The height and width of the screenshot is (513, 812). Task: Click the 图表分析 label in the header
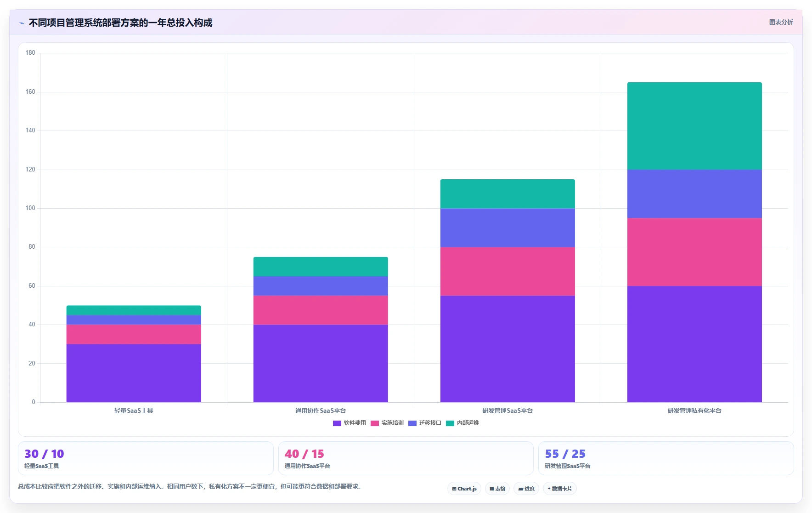(781, 22)
